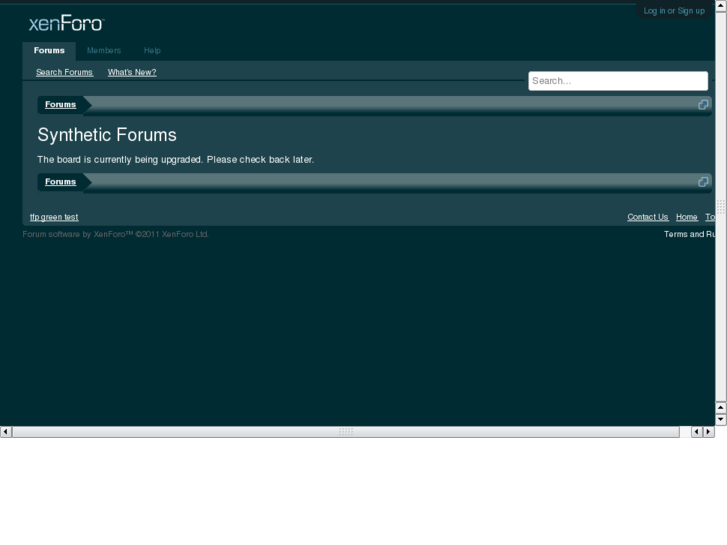Viewport: 727px width, 545px height.
Task: Focus the Search input field
Action: click(x=618, y=81)
